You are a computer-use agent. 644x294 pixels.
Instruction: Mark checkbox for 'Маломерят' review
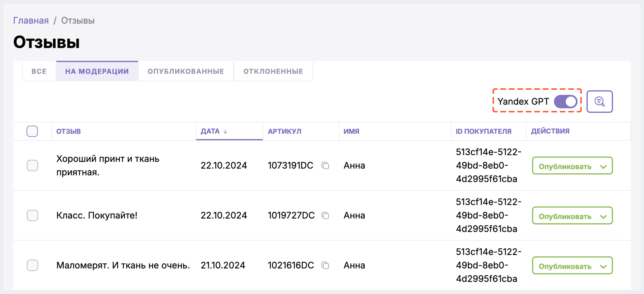click(32, 265)
